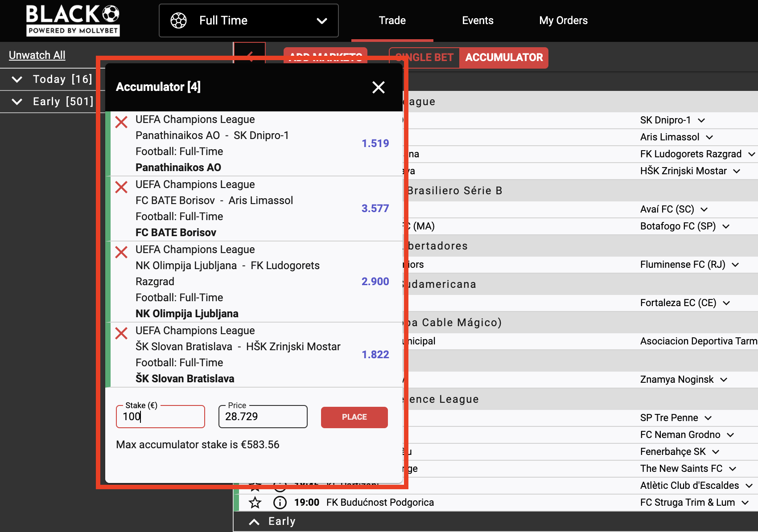The height and width of the screenshot is (532, 758).
Task: Click the Unwatch All link
Action: (37, 55)
